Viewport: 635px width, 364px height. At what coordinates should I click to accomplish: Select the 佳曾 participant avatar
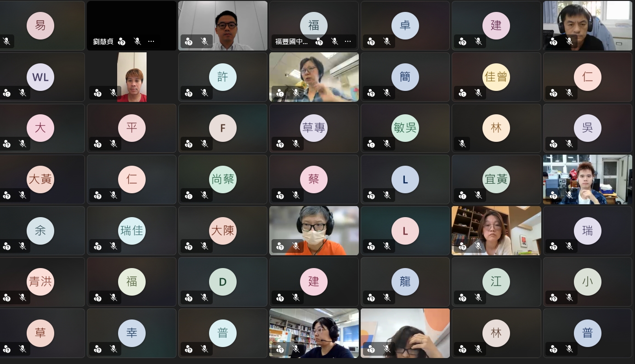[x=496, y=77]
